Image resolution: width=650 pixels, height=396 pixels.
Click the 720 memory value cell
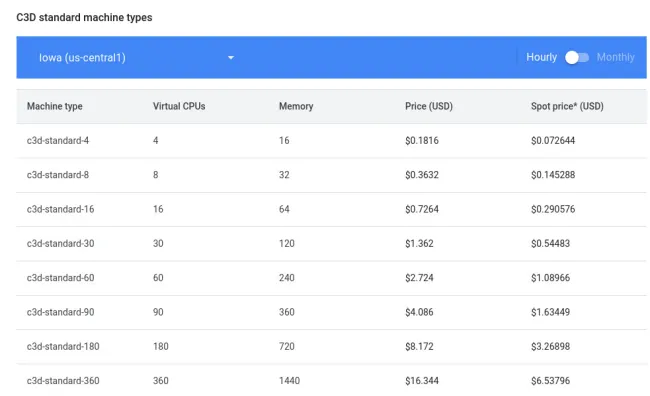(x=287, y=346)
